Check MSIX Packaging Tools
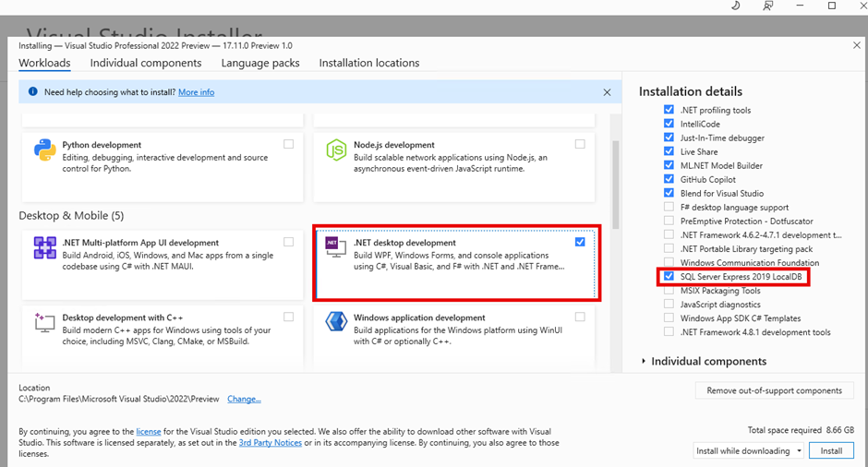This screenshot has width=868, height=467. [x=669, y=290]
